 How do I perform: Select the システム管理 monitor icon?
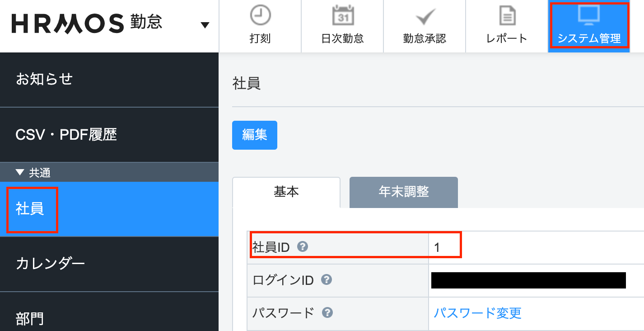pos(589,14)
